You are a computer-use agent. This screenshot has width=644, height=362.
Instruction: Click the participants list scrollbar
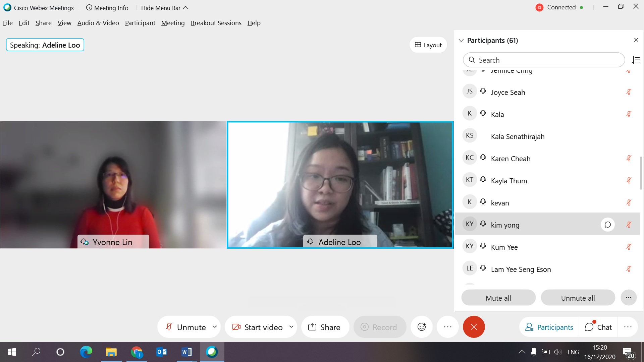[x=641, y=173]
